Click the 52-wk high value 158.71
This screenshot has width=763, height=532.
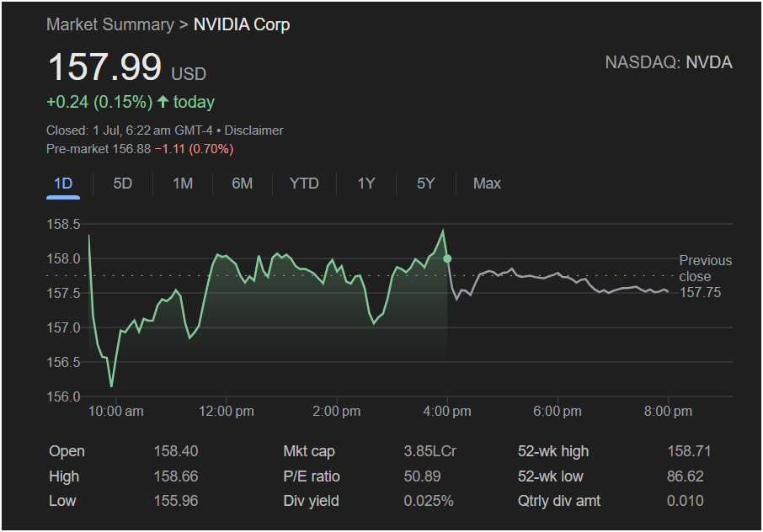coord(689,451)
